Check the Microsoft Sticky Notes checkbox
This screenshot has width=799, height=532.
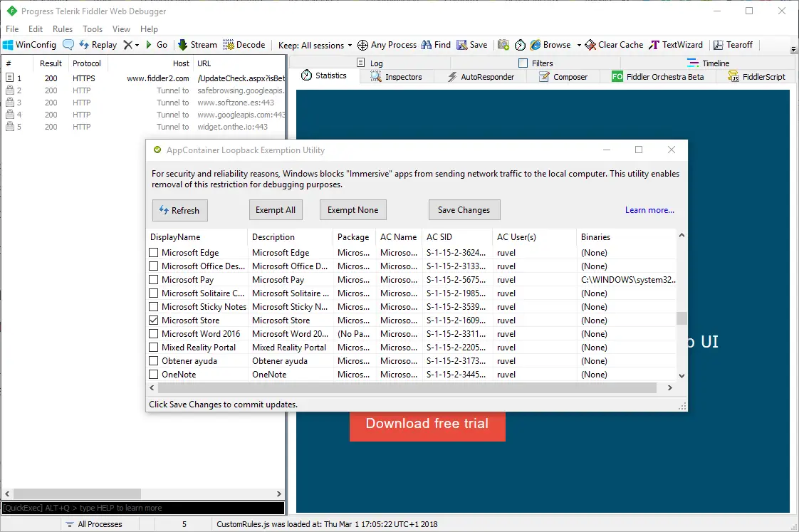tap(153, 306)
